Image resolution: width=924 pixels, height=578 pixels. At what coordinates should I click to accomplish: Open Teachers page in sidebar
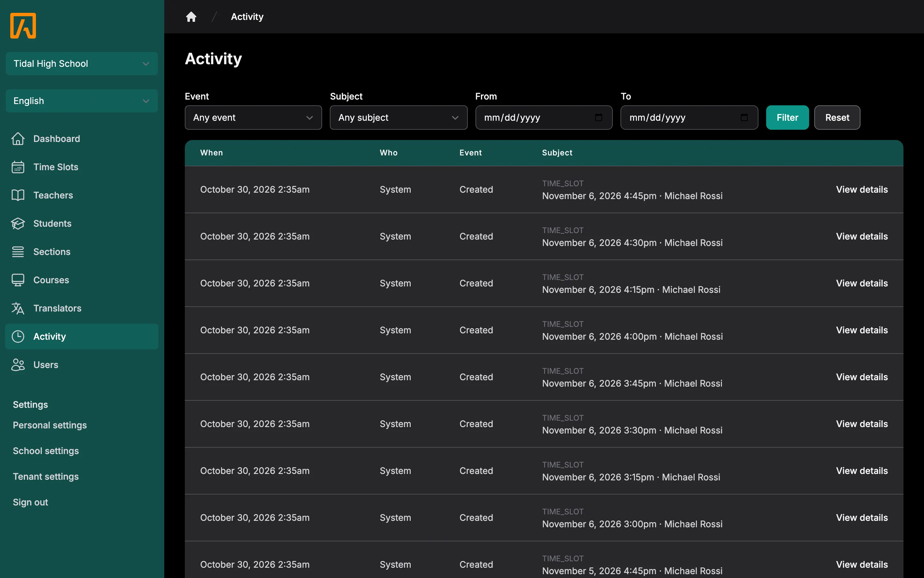click(x=82, y=195)
